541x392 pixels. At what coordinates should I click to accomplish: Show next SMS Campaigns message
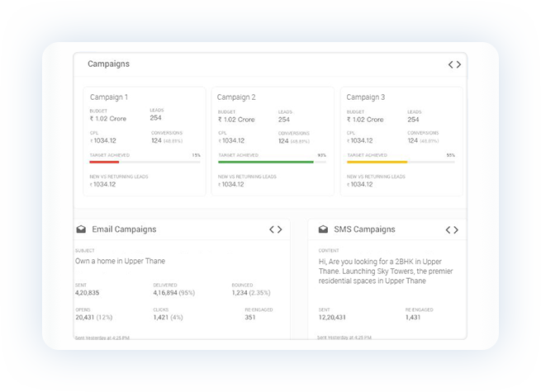(x=456, y=229)
